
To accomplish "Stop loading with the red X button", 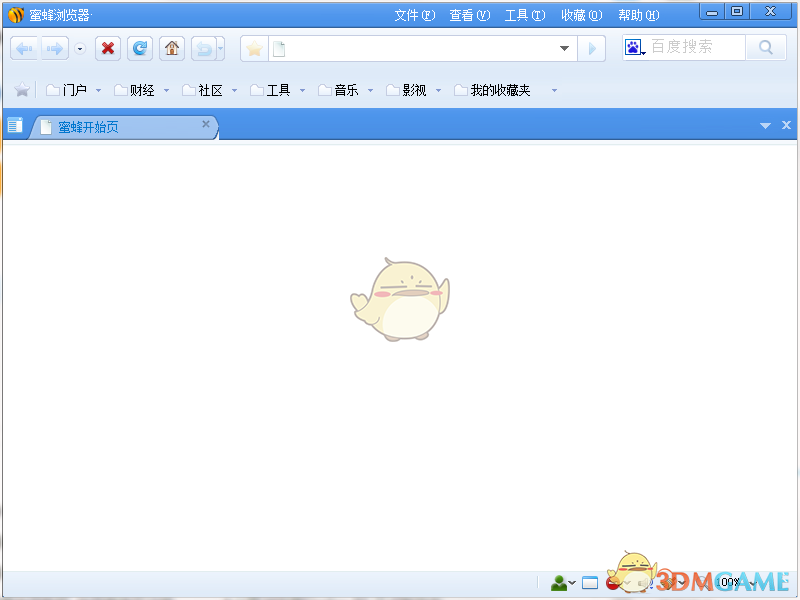I will (108, 48).
